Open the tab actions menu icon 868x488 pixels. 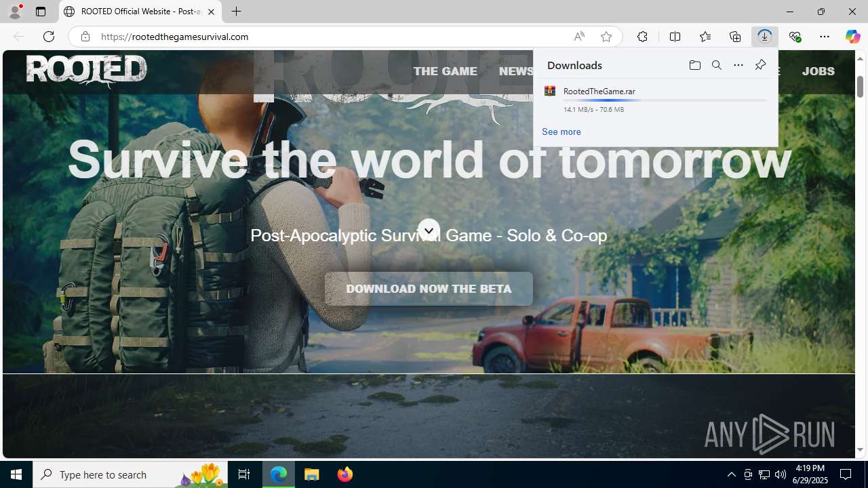coord(41,12)
